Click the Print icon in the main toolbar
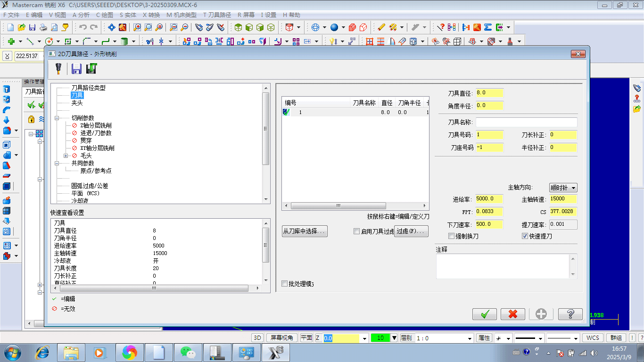 click(x=43, y=27)
